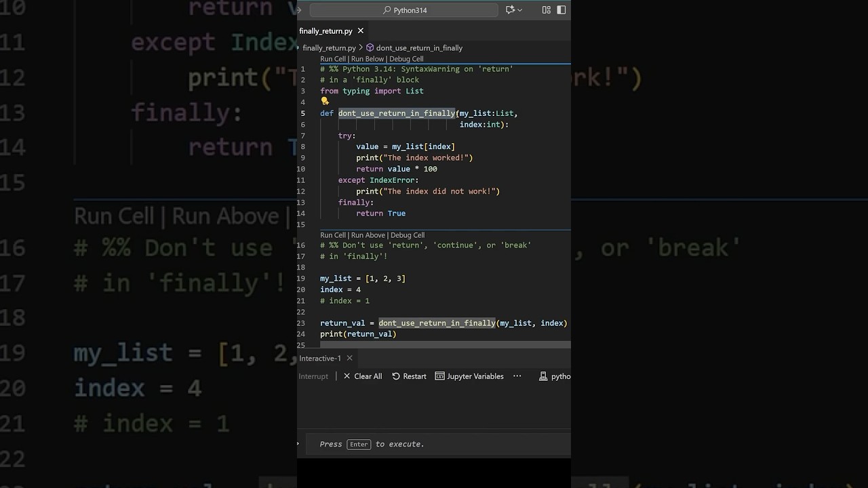Click the "Don't use 'return'" comment on line 16

click(426, 245)
